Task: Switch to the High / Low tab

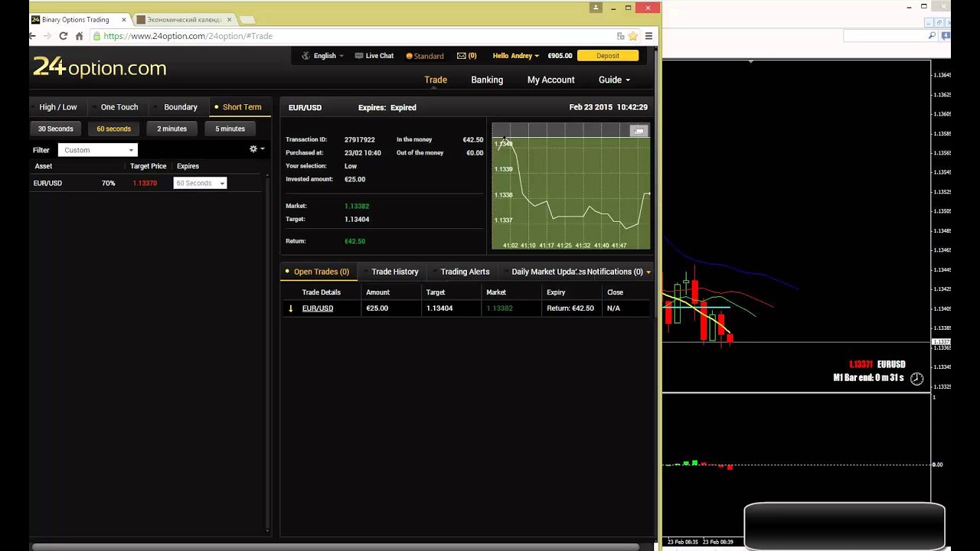Action: pyautogui.click(x=58, y=107)
